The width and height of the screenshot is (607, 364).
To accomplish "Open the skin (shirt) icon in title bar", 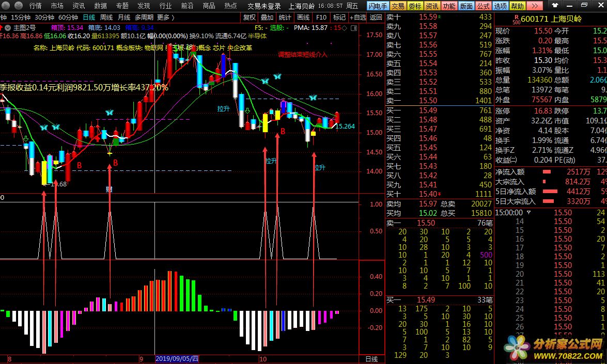I will 555,5.
